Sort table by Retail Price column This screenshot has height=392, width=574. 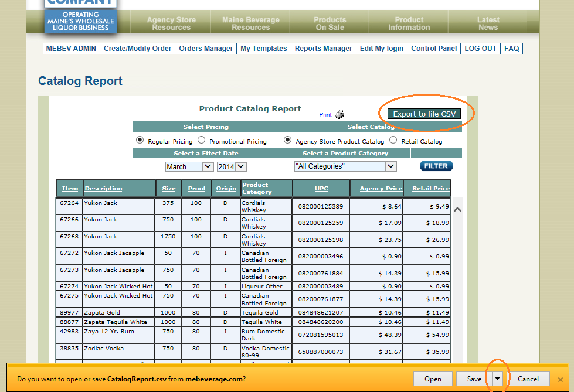[x=431, y=188]
